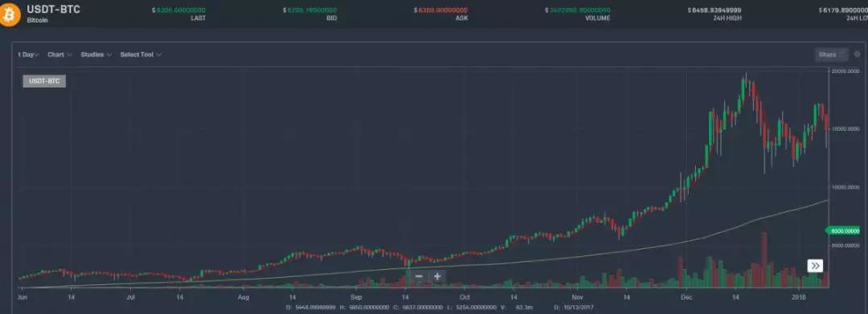Open the chart settings gear icon
The image size is (868, 314).
[x=858, y=54]
